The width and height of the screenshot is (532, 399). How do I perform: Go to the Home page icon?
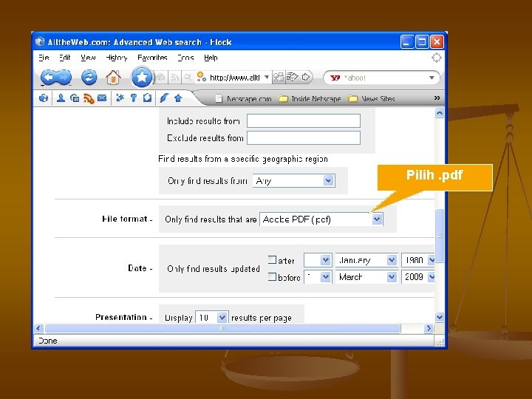point(113,78)
